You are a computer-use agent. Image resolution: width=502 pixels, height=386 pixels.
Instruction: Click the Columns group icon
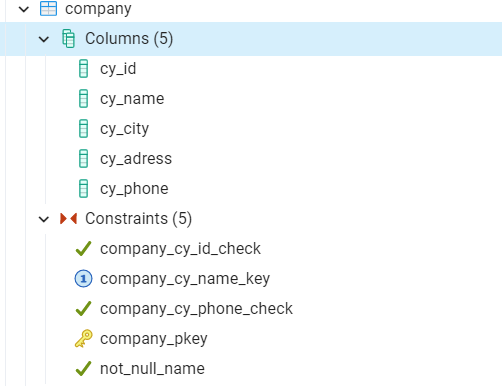point(68,39)
